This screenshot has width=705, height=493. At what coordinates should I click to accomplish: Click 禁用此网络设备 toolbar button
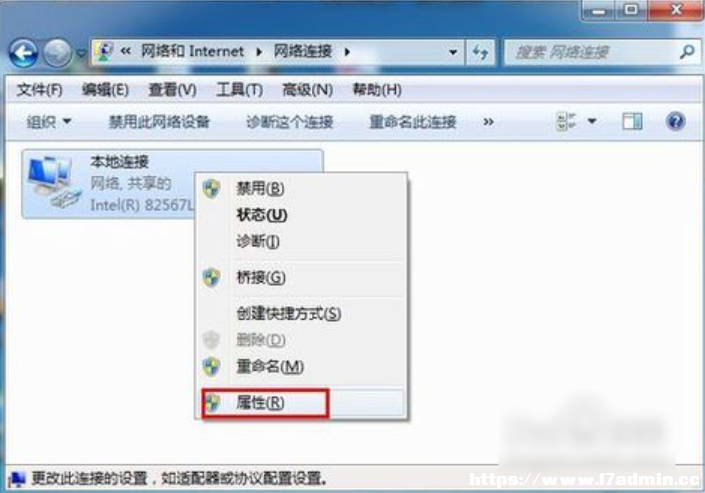pos(159,121)
